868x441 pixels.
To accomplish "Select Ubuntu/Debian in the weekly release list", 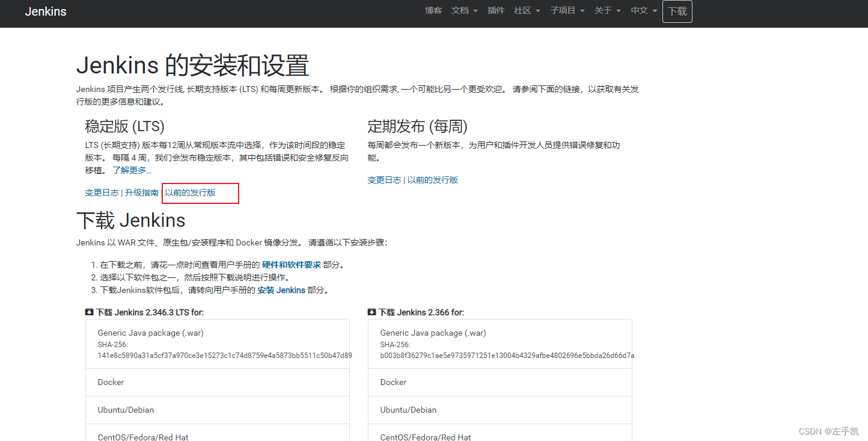I will pos(408,409).
